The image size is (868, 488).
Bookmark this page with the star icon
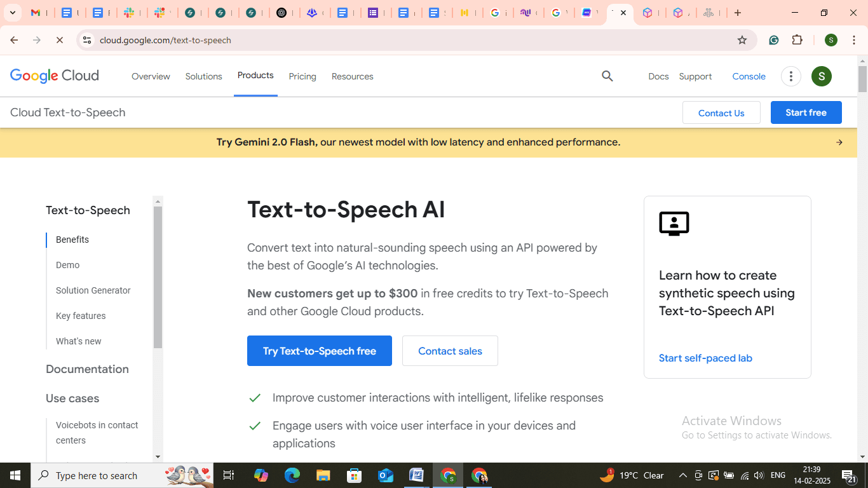(742, 40)
